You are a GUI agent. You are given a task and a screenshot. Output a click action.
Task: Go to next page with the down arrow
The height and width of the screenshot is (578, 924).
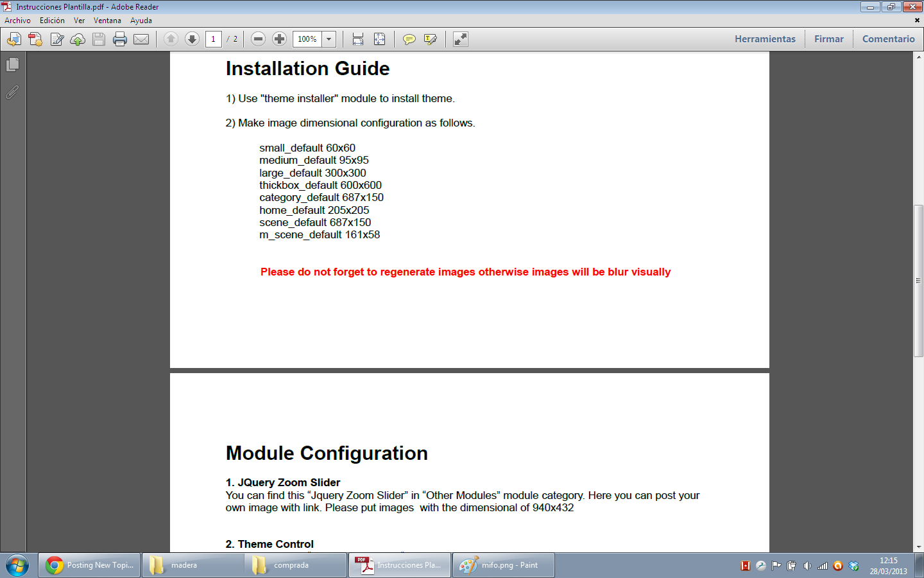[192, 39]
